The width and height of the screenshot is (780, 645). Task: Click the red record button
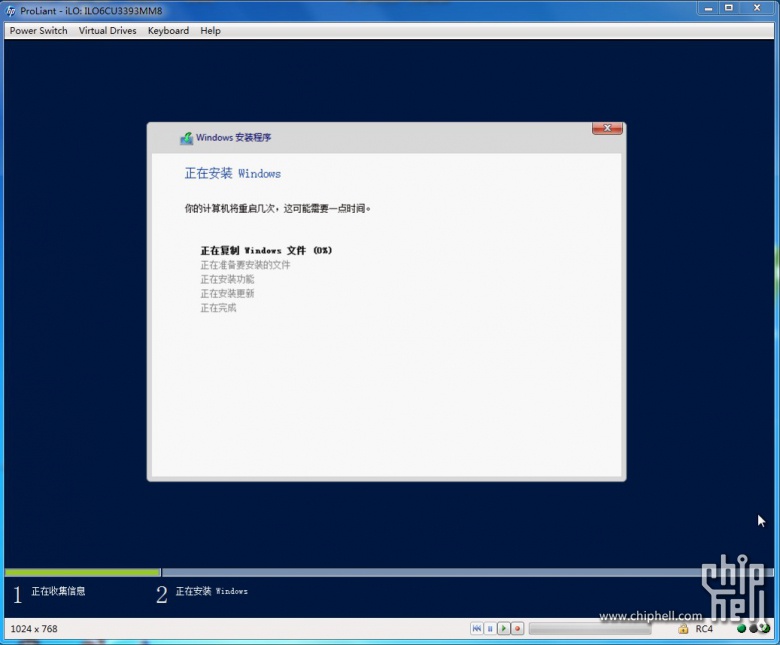pos(517,629)
